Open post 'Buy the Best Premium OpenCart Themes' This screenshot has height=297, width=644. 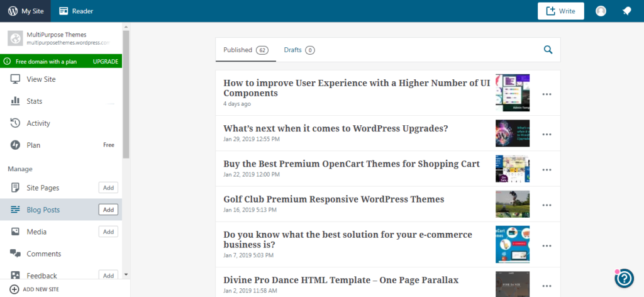coord(352,164)
